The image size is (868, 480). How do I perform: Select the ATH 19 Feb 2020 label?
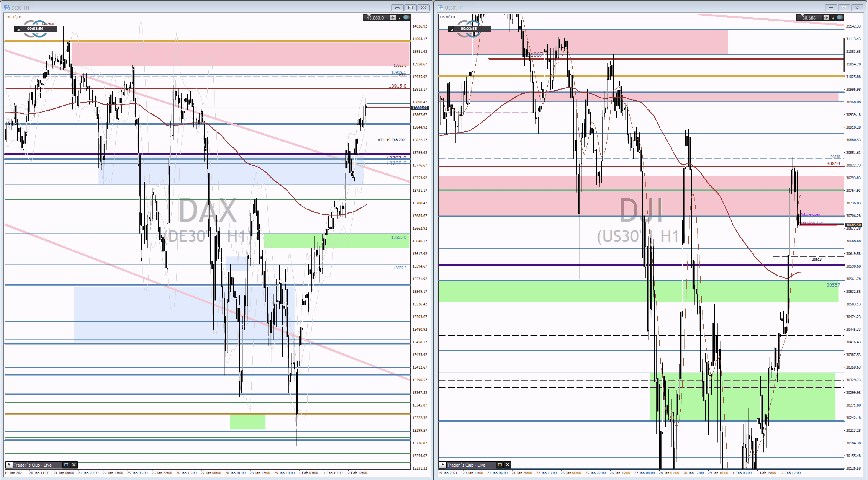392,140
